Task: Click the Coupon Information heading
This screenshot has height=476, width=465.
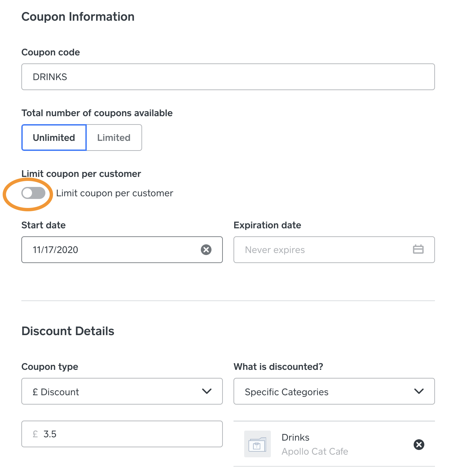Action: pos(78,16)
